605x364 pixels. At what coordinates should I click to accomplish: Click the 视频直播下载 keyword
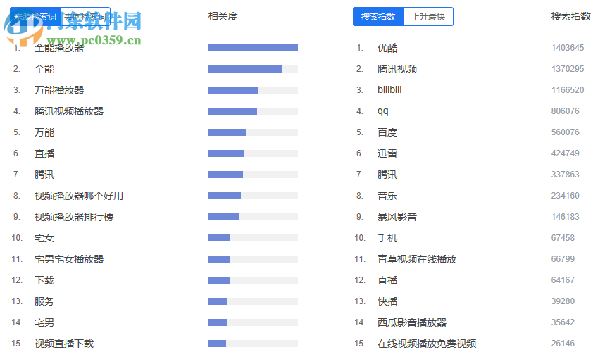[x=64, y=344]
